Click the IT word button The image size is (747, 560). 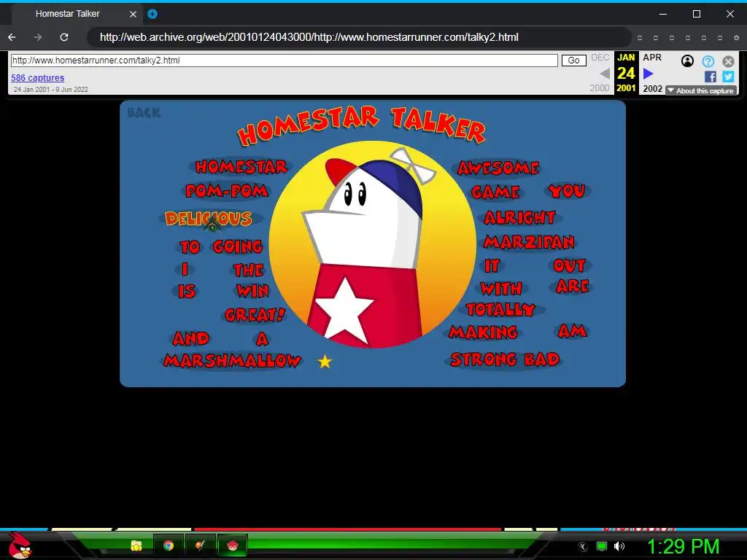[x=492, y=265]
